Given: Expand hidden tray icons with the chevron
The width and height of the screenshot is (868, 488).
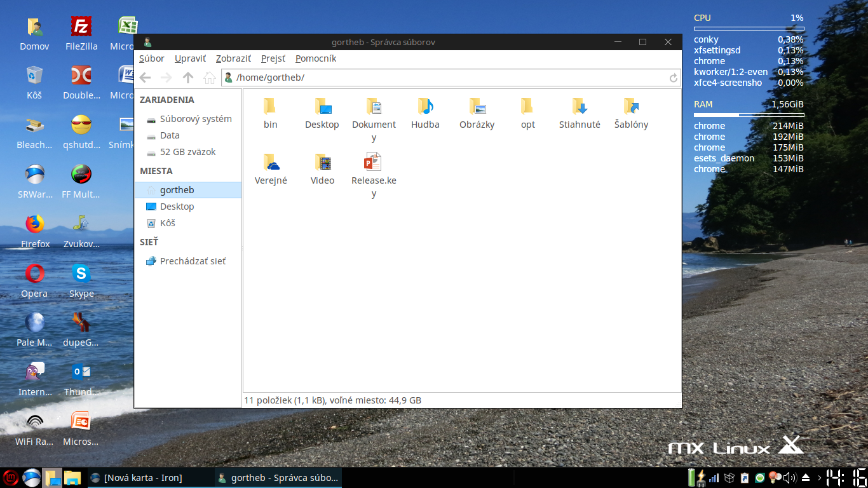Looking at the screenshot, I should click(x=820, y=477).
